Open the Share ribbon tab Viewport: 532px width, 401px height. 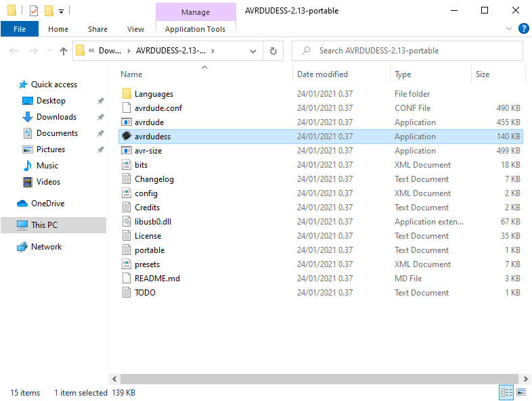[97, 29]
